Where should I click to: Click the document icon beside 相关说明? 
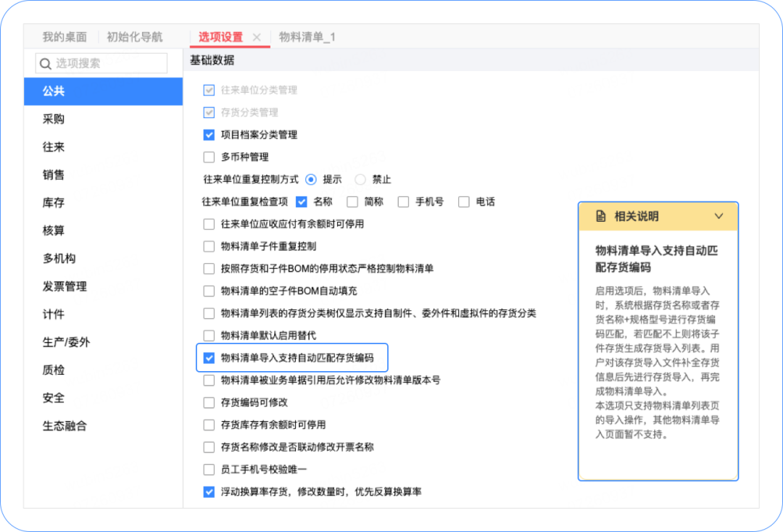600,216
